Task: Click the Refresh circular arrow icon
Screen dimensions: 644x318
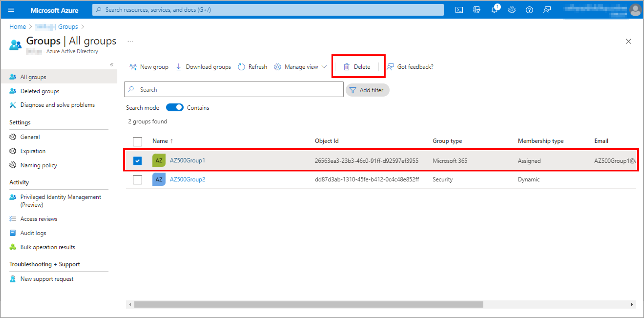Action: click(241, 67)
